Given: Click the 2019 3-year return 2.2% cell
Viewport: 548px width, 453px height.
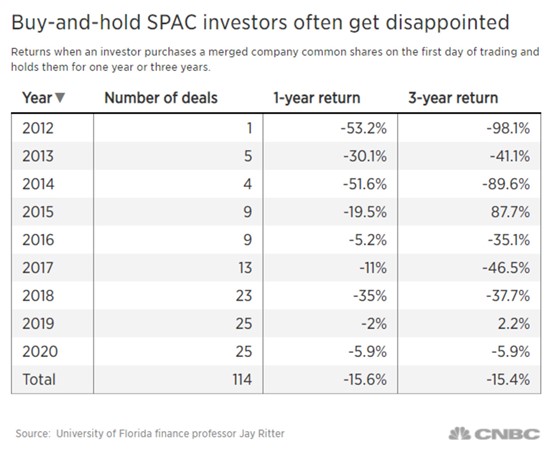Looking at the screenshot, I should [469, 324].
